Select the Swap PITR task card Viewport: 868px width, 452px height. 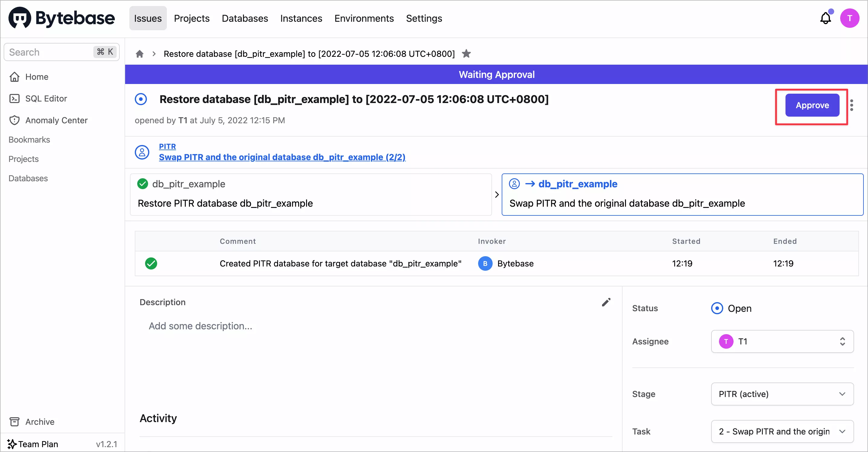(x=682, y=195)
